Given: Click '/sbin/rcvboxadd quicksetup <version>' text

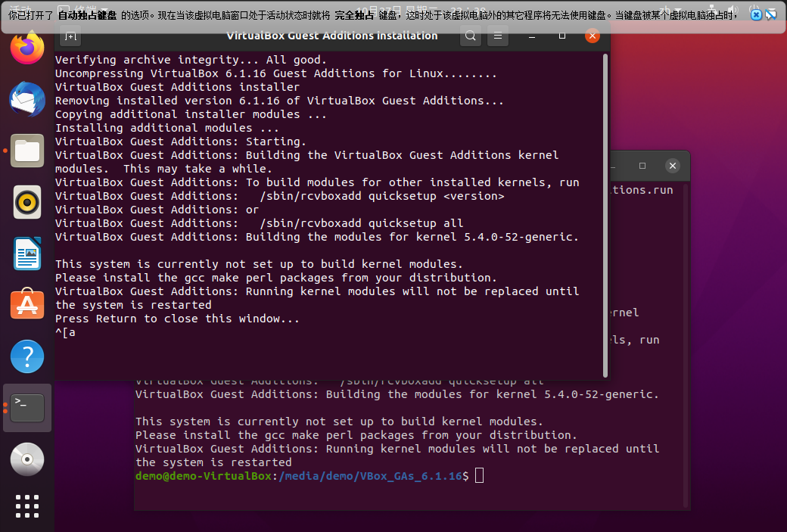Looking at the screenshot, I should tap(382, 196).
